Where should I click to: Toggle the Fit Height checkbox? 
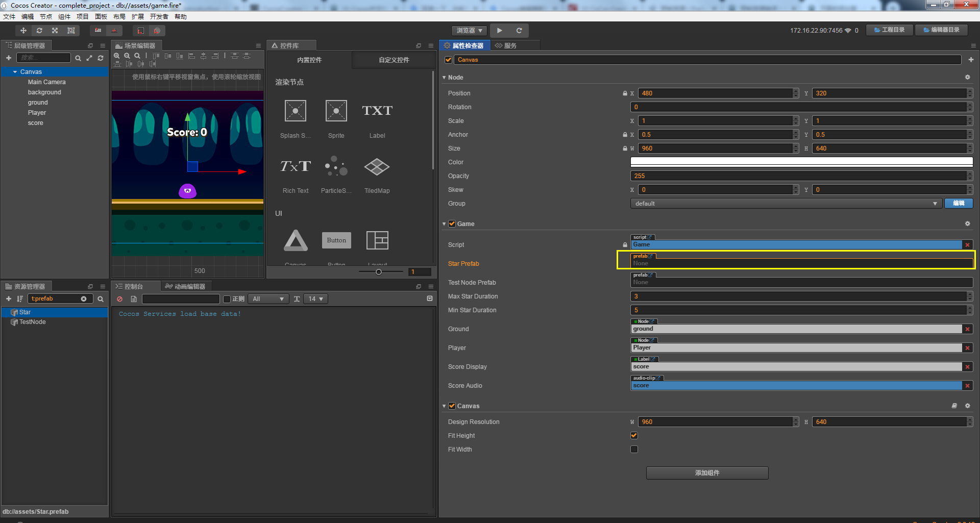[634, 436]
